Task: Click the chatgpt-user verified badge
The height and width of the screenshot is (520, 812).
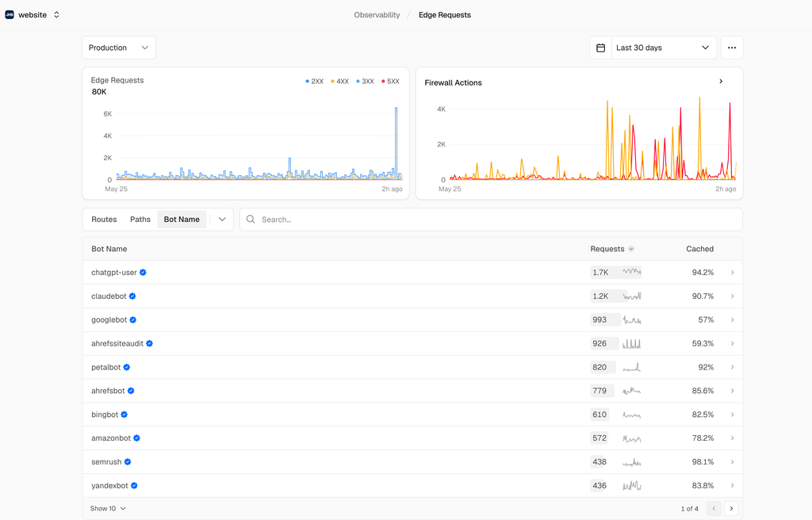Action: [x=143, y=273]
